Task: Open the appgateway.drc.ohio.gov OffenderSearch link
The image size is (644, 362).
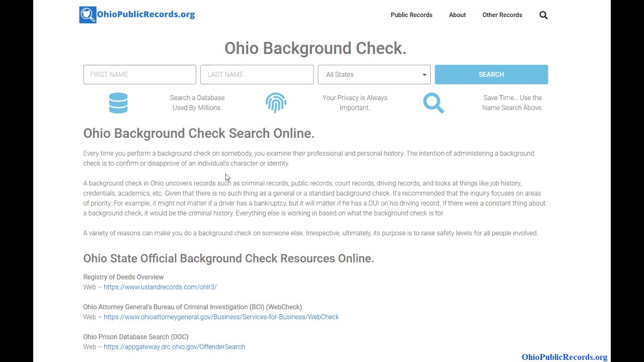Action: click(174, 347)
